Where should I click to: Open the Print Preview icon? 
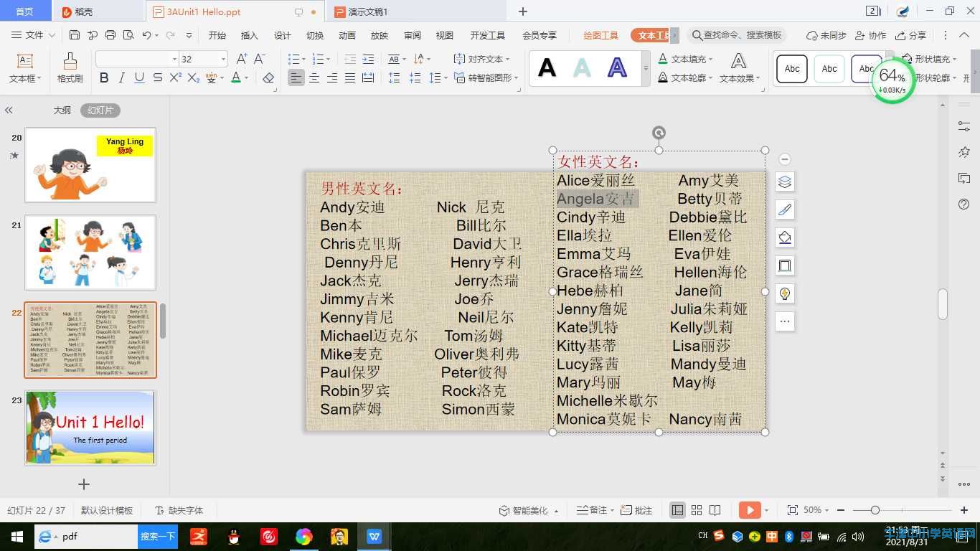pos(128,35)
